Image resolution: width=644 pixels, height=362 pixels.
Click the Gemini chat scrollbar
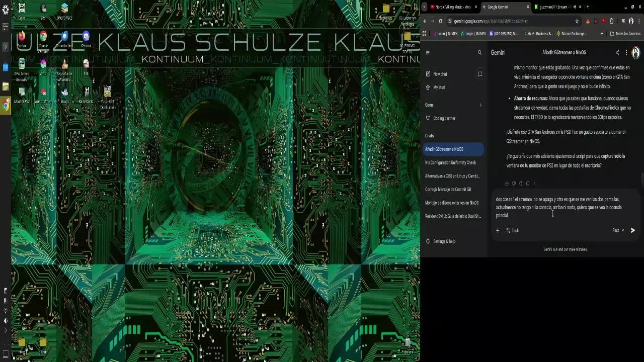tap(642, 179)
